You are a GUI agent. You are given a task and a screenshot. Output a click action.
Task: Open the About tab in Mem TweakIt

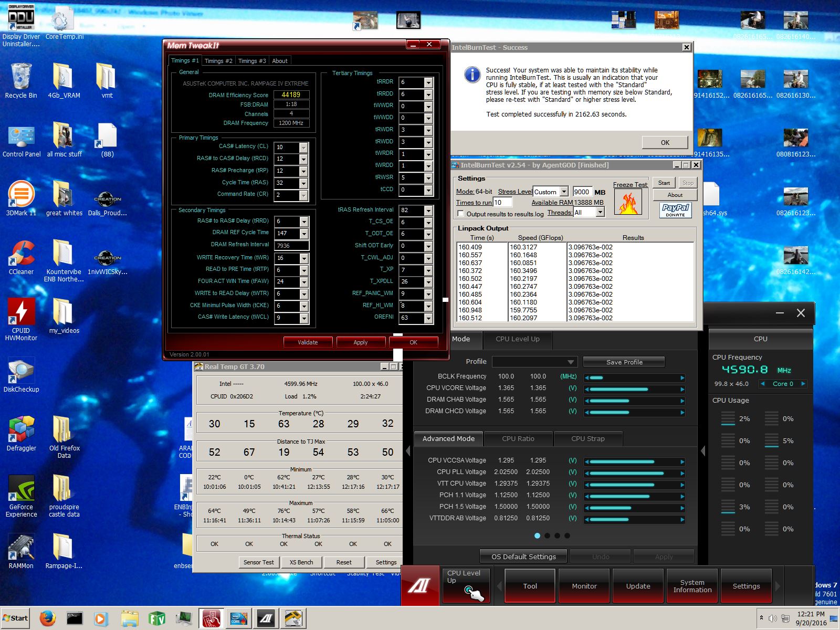[280, 61]
